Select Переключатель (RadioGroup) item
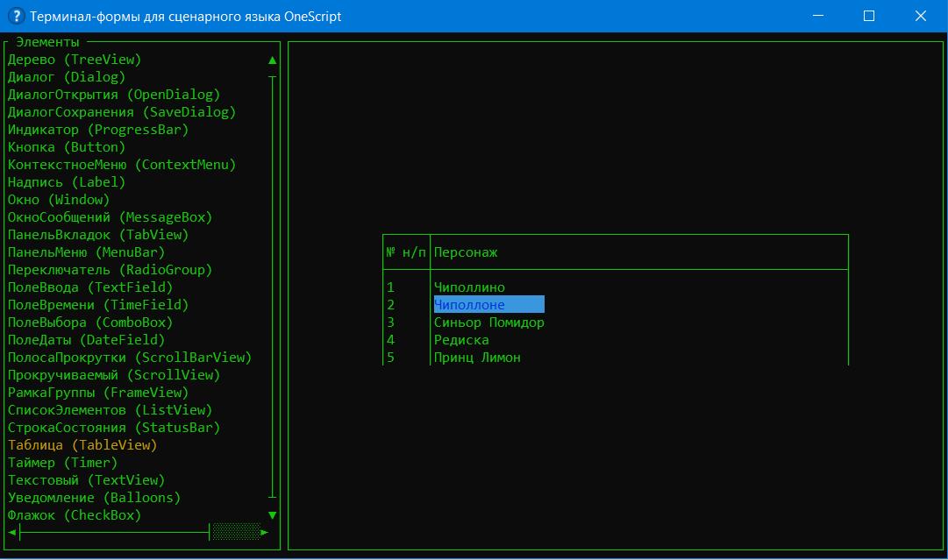Viewport: 948px width, 560px height. [110, 270]
